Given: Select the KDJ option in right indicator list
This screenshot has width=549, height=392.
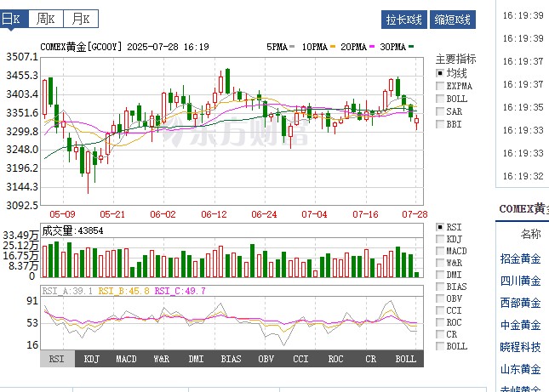Looking at the screenshot, I should (439, 240).
